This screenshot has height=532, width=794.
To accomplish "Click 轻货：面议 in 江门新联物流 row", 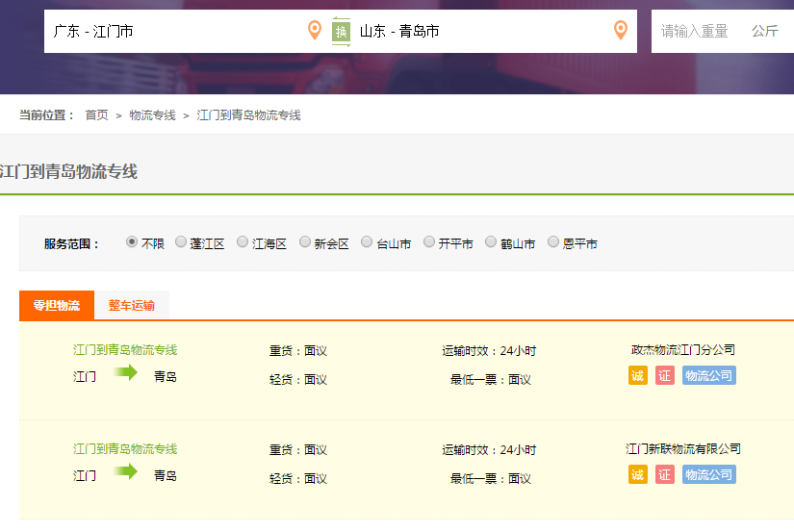I will coord(298,478).
